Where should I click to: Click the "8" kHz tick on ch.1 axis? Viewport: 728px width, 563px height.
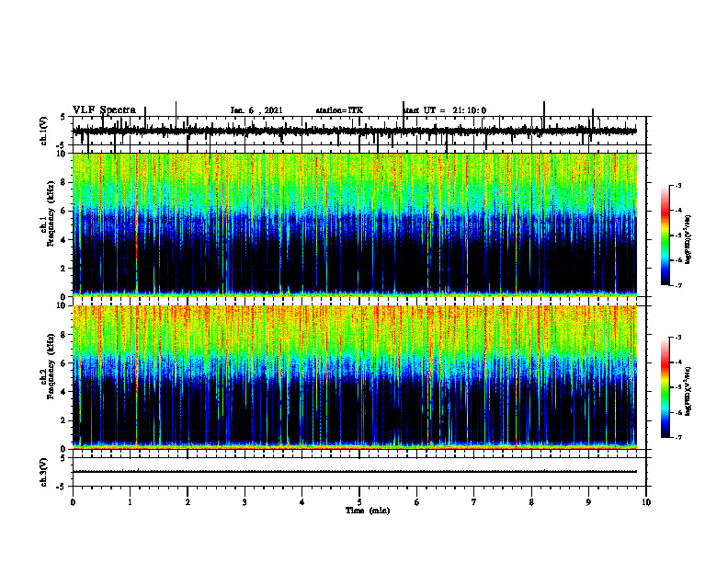coord(64,182)
